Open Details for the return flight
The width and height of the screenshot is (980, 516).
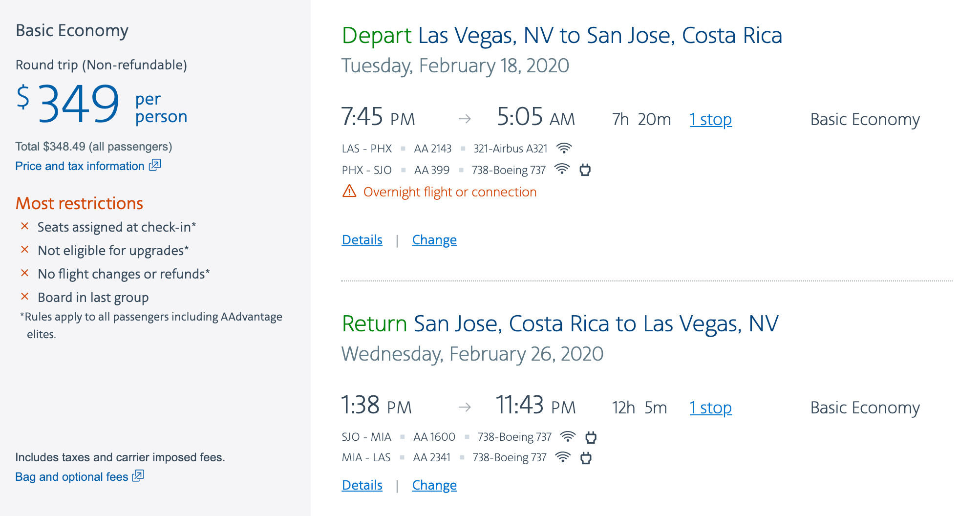coord(362,485)
